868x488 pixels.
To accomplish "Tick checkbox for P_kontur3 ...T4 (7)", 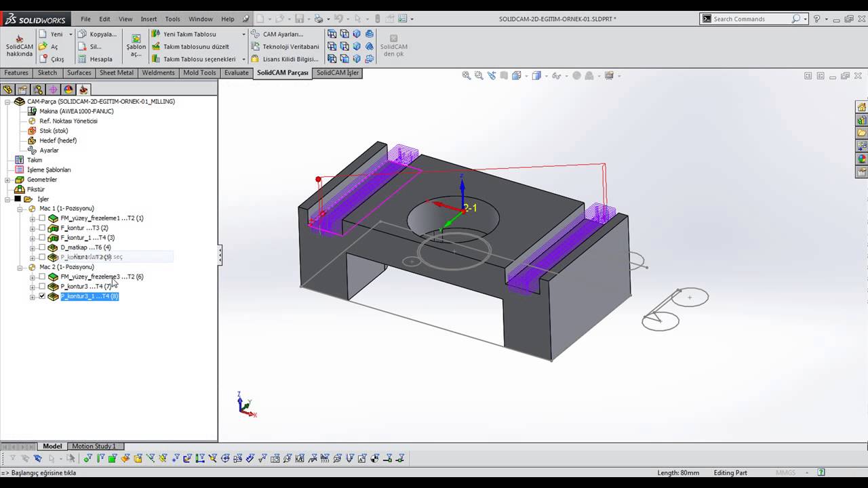I will [42, 287].
